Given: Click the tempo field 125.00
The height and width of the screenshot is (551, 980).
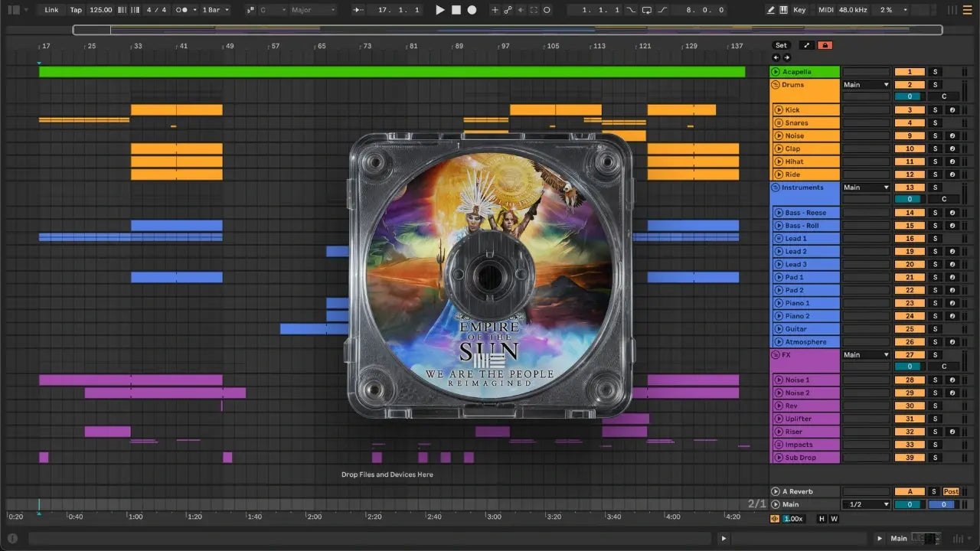Looking at the screenshot, I should click(x=100, y=10).
